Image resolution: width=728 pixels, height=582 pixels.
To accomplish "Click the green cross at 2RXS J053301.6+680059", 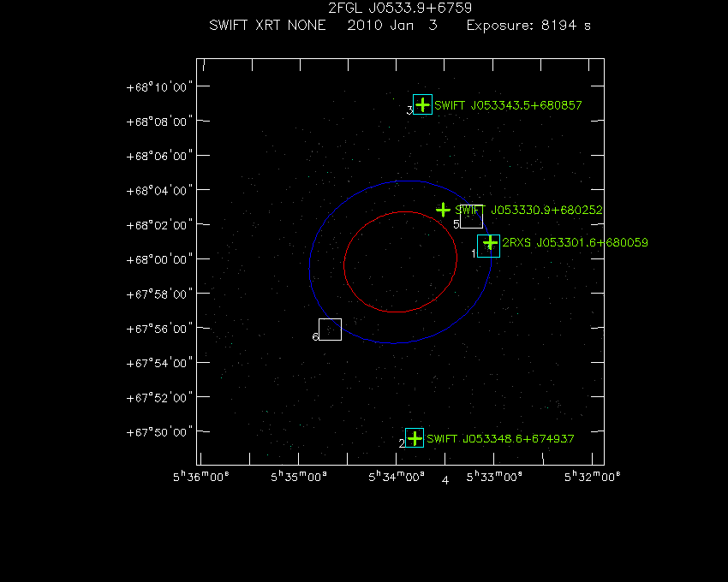I will (490, 243).
